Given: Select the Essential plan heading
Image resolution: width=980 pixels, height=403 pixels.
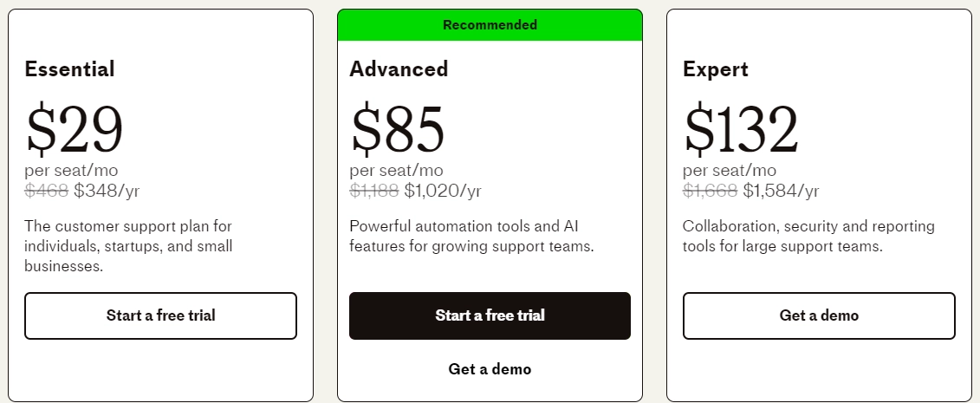Looking at the screenshot, I should tap(69, 68).
